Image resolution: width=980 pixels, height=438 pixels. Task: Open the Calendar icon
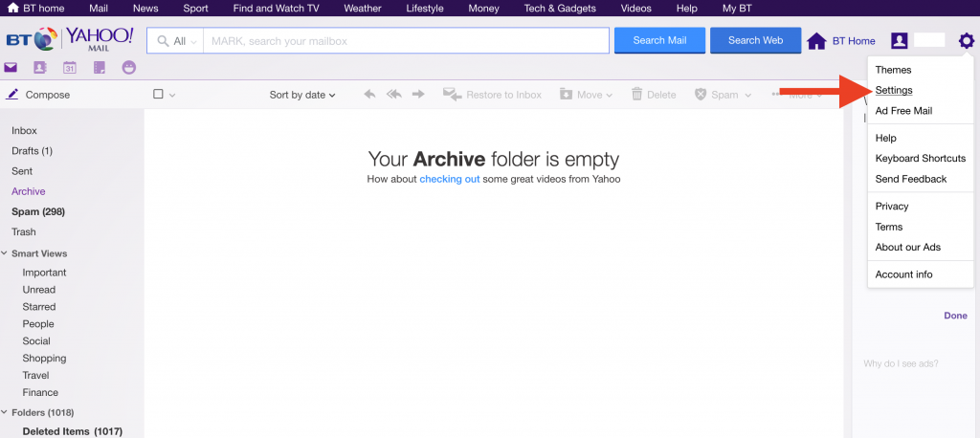[70, 68]
